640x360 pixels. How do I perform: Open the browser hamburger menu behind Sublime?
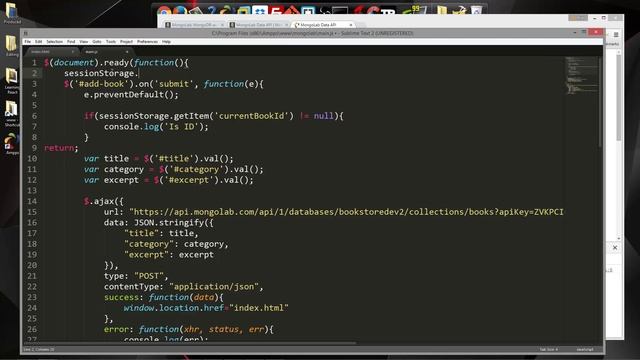[x=616, y=35]
